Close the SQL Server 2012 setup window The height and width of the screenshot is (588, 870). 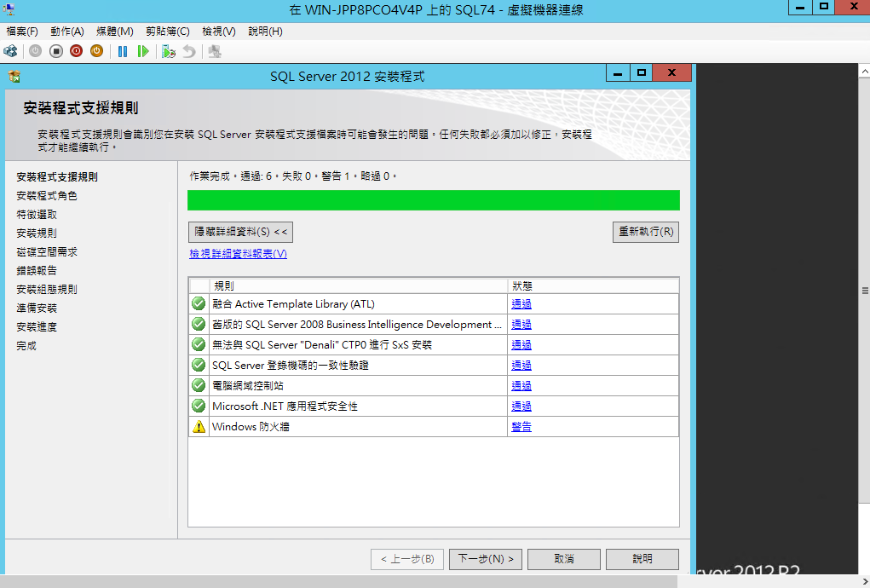(672, 73)
